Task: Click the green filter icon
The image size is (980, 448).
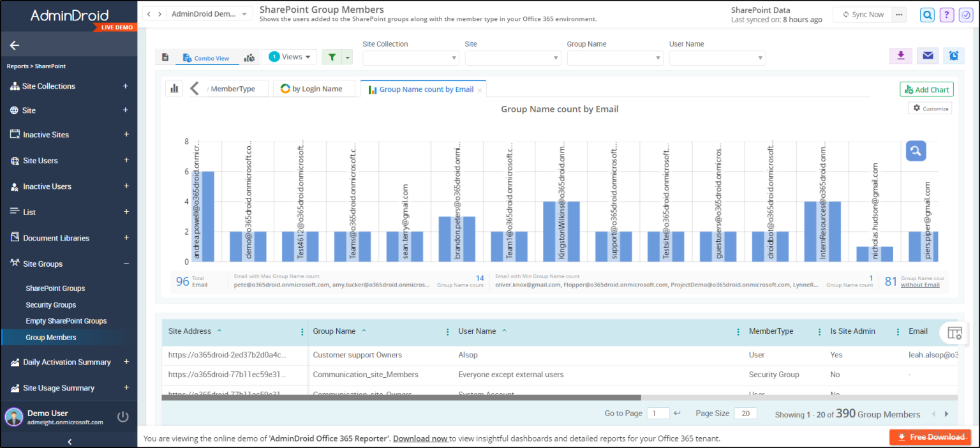Action: tap(331, 57)
